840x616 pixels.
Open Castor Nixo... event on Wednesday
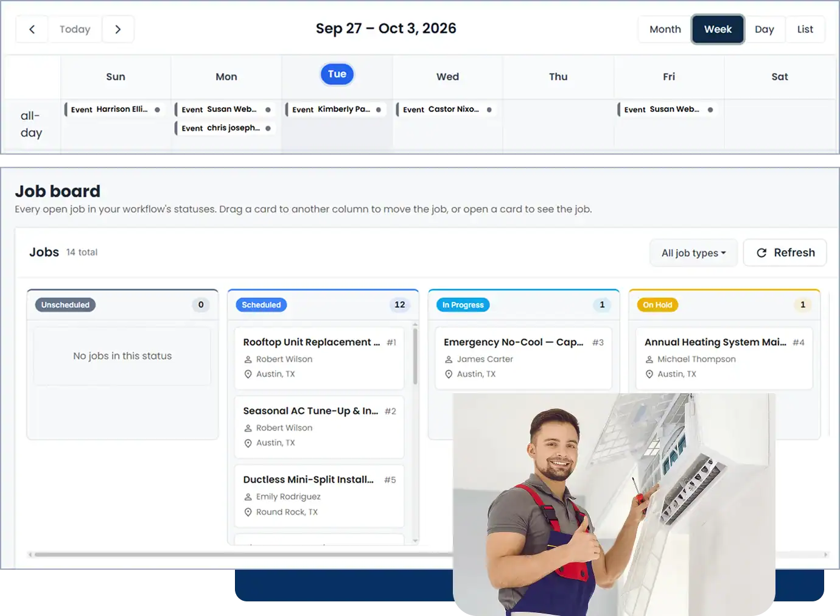(x=447, y=110)
